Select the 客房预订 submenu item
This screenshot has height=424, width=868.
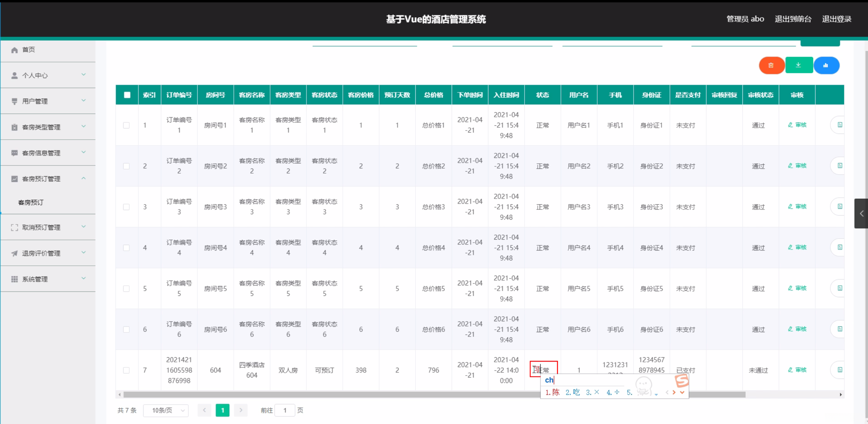31,202
